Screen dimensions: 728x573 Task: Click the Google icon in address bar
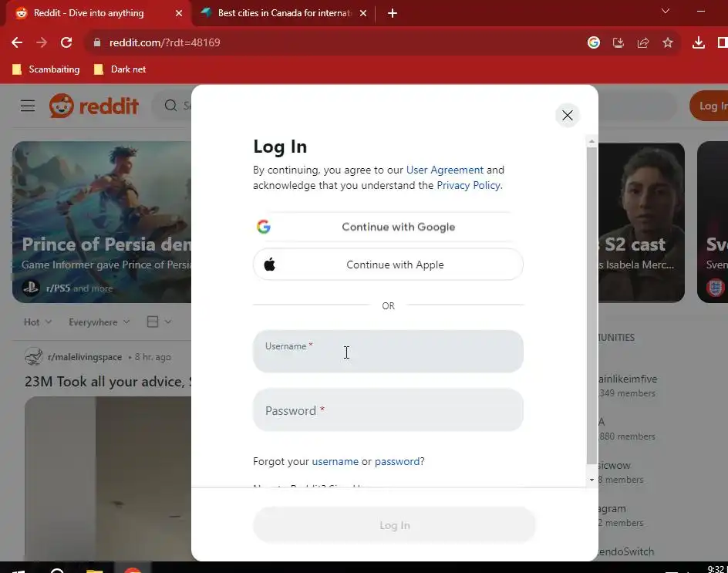593,42
